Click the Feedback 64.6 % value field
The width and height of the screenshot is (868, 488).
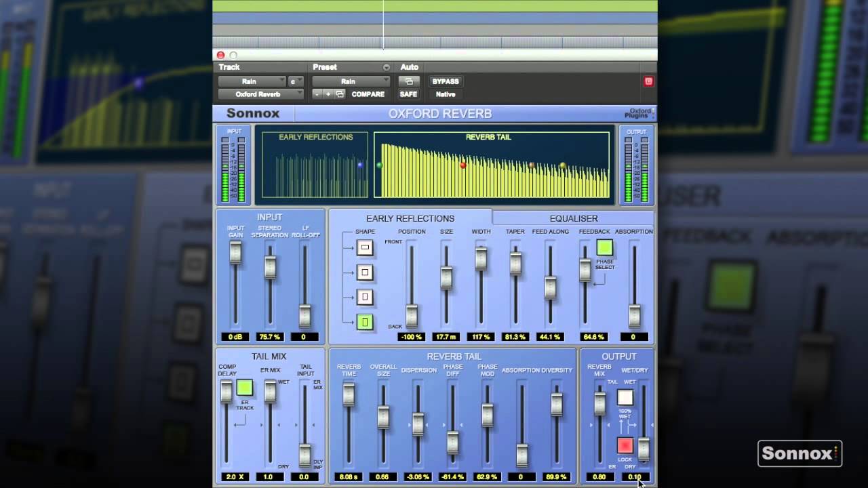coord(594,337)
